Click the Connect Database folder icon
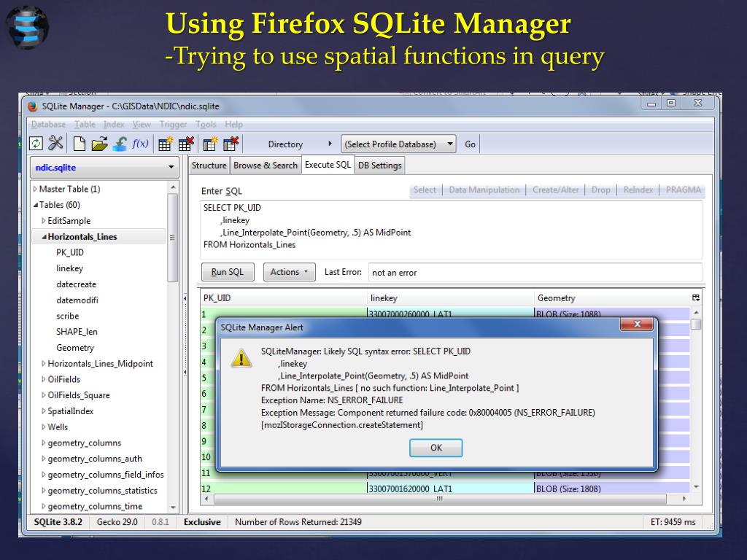Image resolution: width=747 pixels, height=560 pixels. click(x=99, y=144)
